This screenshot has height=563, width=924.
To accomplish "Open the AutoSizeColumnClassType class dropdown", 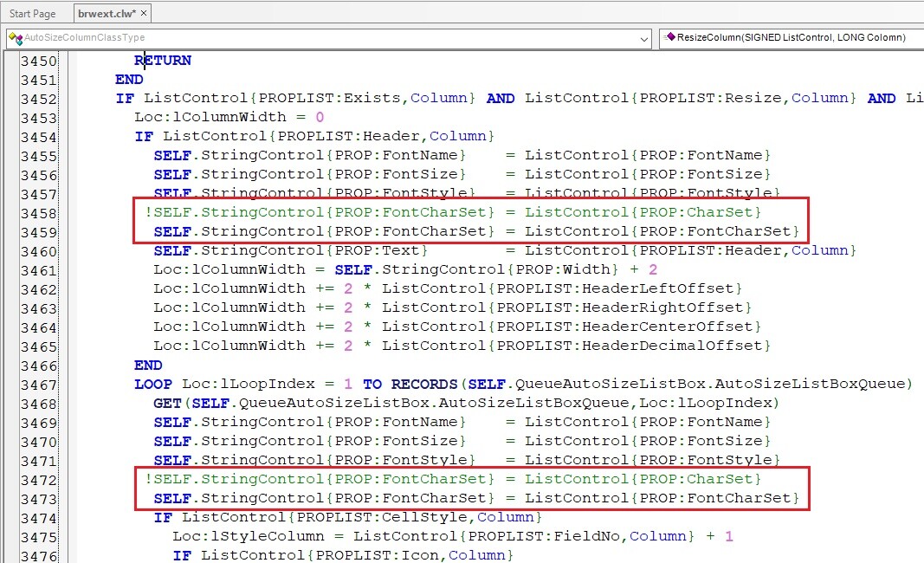I will pos(329,38).
